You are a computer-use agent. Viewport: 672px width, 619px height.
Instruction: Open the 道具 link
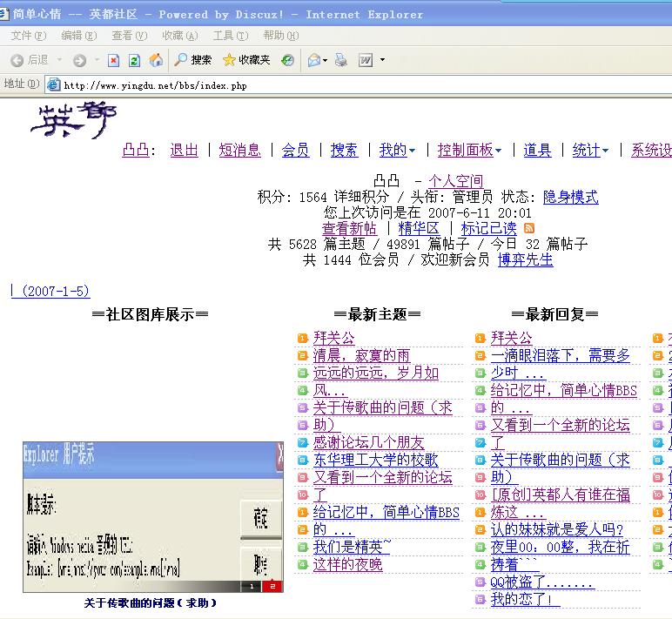pos(537,150)
